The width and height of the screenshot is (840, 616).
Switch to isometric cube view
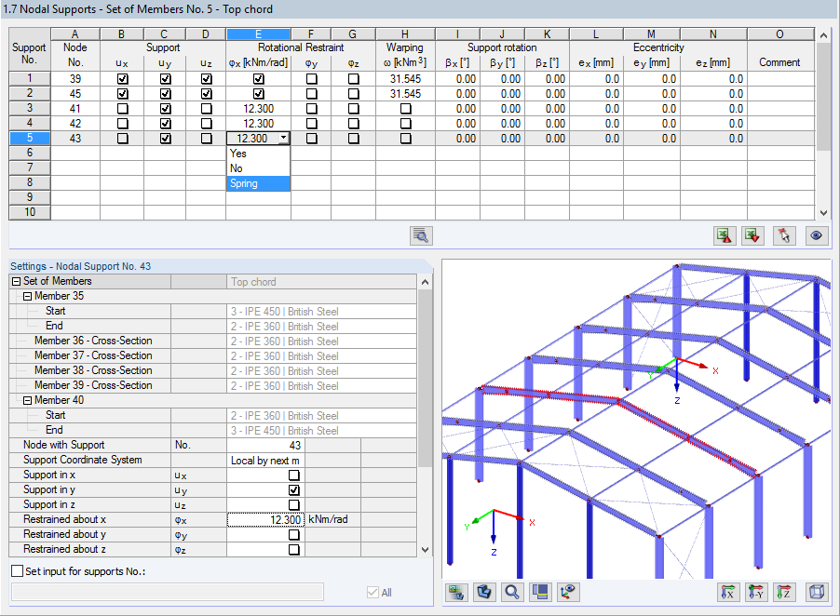coord(817,592)
